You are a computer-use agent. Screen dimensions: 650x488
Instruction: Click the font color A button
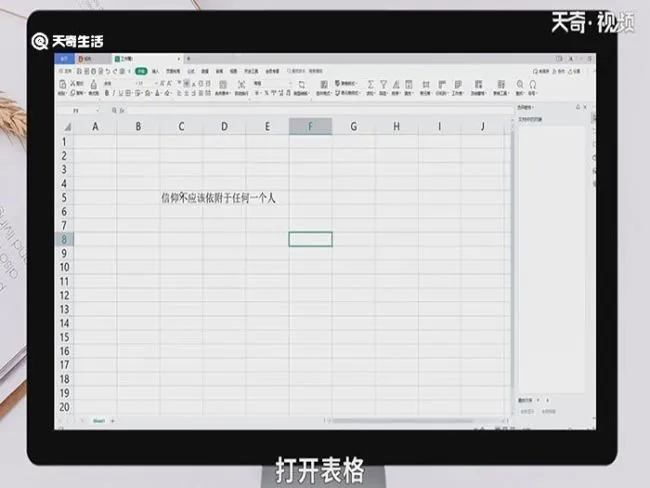(158, 93)
